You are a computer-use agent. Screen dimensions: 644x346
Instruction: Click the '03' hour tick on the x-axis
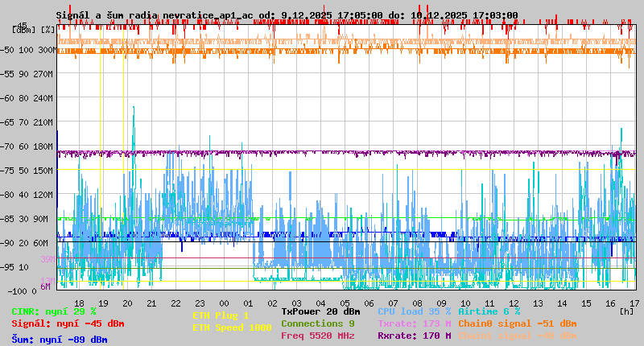(296, 303)
